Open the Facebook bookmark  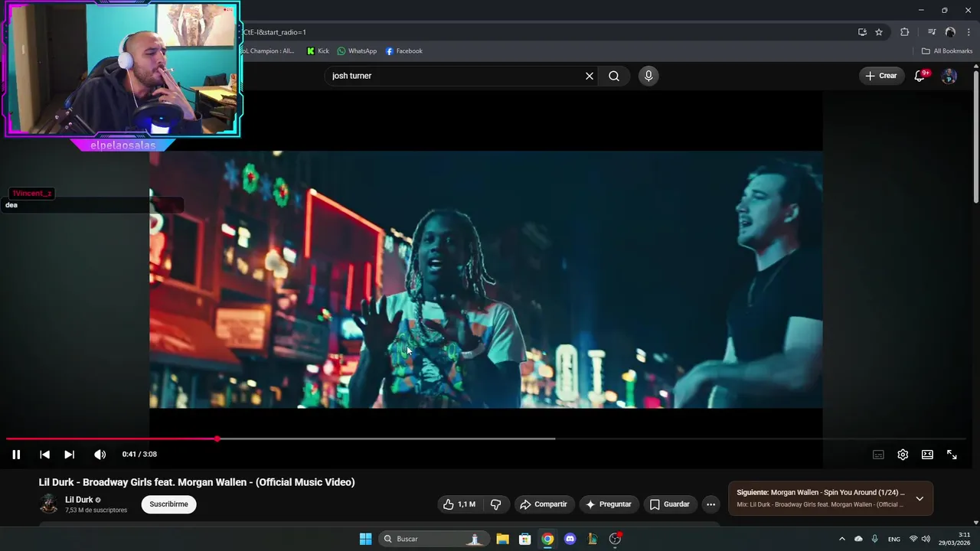[x=404, y=51]
